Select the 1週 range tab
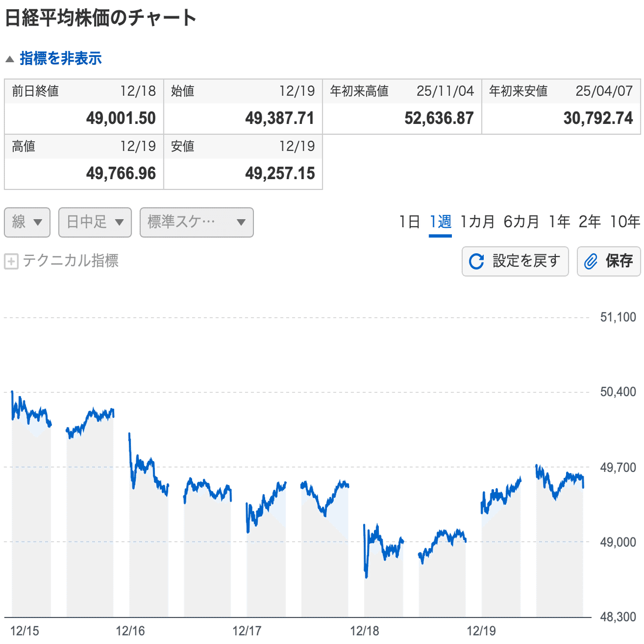This screenshot has height=644, width=644. (440, 221)
